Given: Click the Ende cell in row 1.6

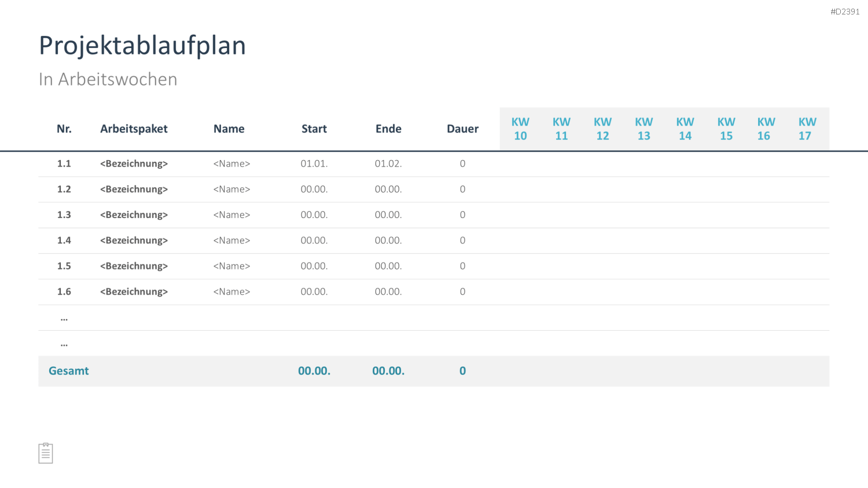Looking at the screenshot, I should point(388,291).
